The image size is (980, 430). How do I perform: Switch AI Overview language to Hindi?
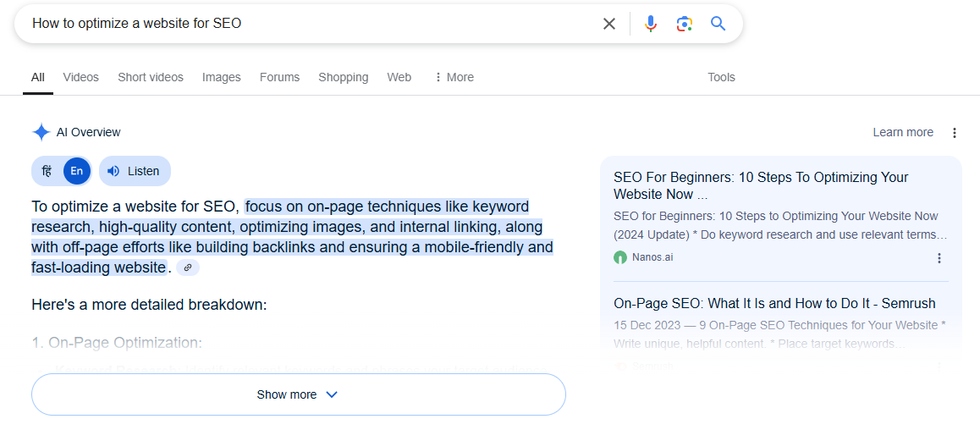pyautogui.click(x=47, y=171)
